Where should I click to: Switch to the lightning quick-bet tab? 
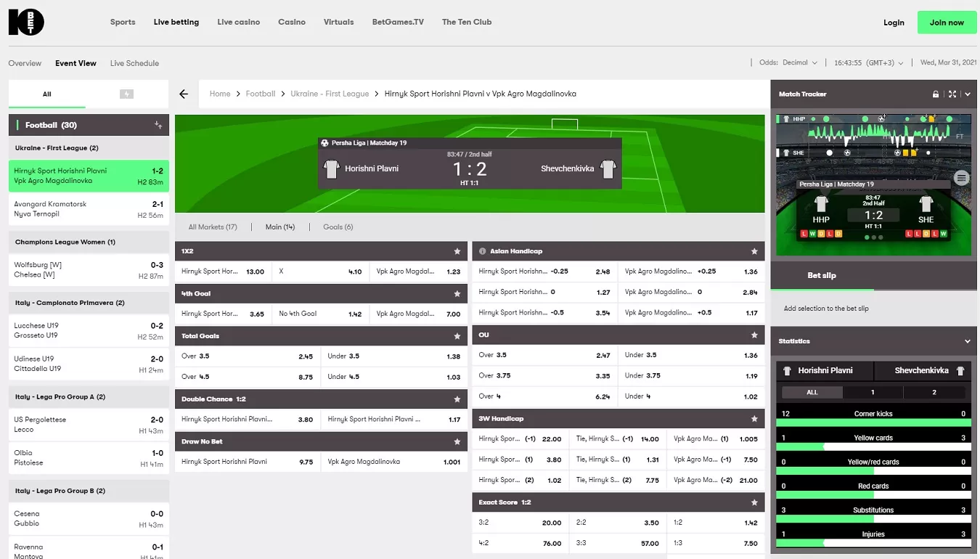coord(126,94)
